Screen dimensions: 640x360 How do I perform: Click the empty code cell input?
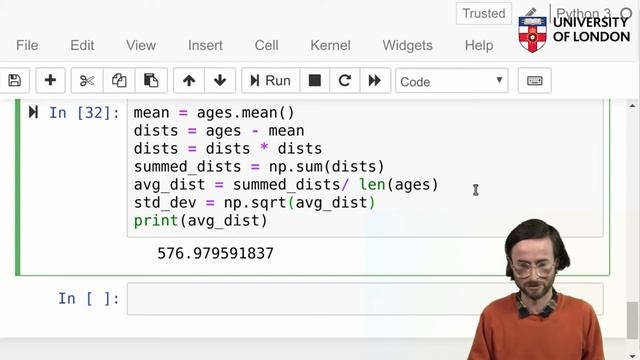tap(365, 299)
